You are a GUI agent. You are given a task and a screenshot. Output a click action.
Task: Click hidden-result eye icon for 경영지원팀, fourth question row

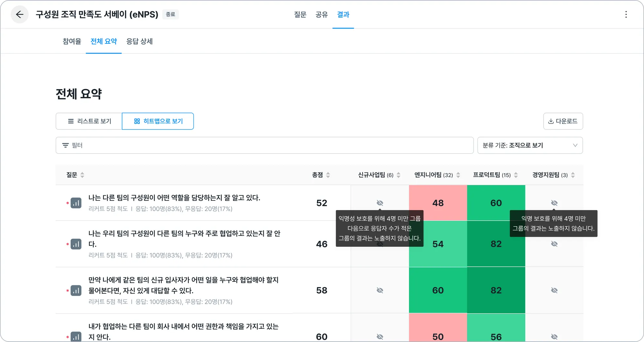tap(554, 337)
